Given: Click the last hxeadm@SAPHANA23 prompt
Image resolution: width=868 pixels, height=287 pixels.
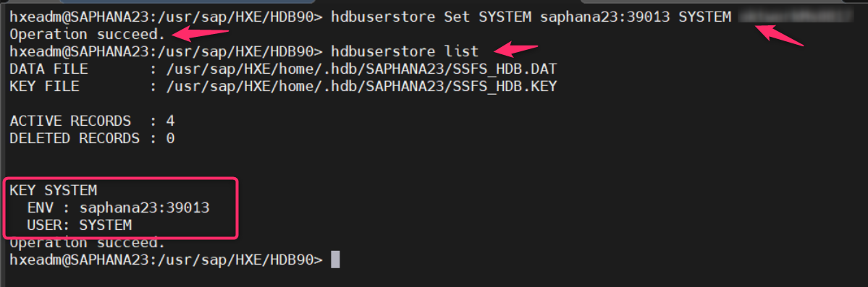Looking at the screenshot, I should [x=166, y=260].
